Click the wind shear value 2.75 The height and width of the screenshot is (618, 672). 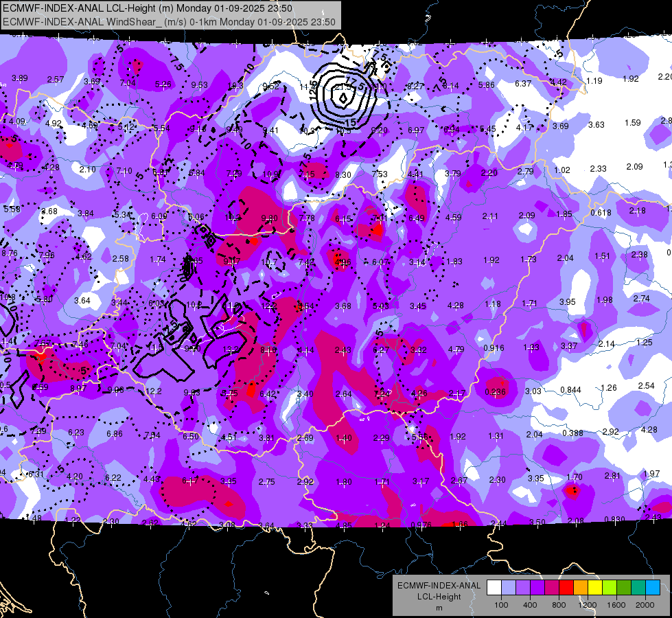click(x=266, y=481)
